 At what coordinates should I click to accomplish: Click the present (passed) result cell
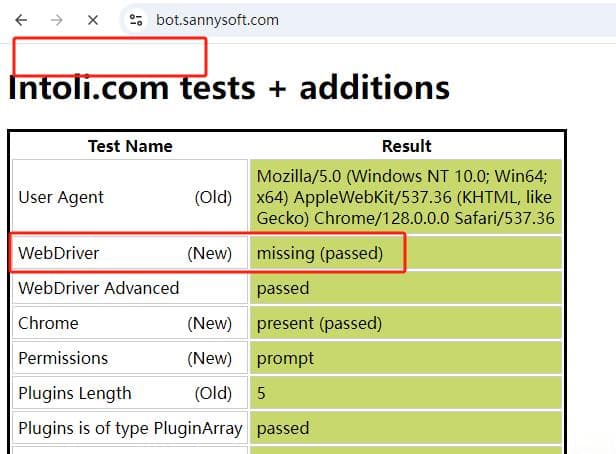click(x=405, y=323)
